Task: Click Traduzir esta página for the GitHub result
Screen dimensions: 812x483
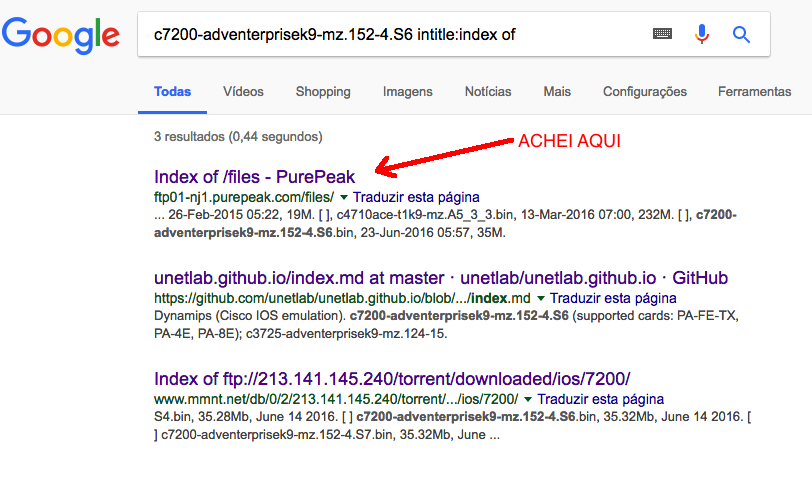Action: pos(613,298)
